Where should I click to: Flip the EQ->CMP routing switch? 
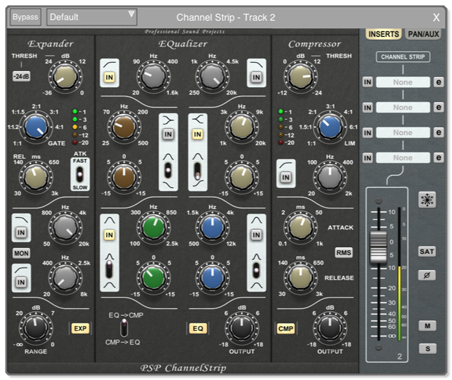[x=124, y=328]
